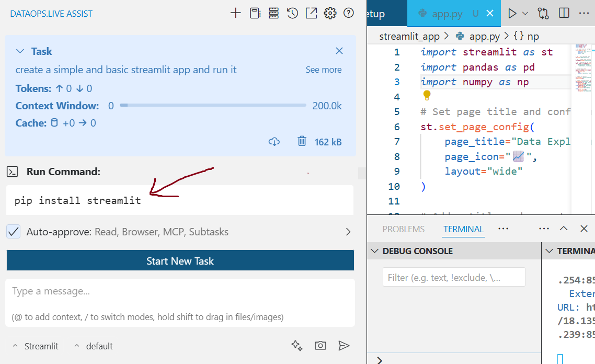Send the message with the paper plane icon

pos(344,345)
